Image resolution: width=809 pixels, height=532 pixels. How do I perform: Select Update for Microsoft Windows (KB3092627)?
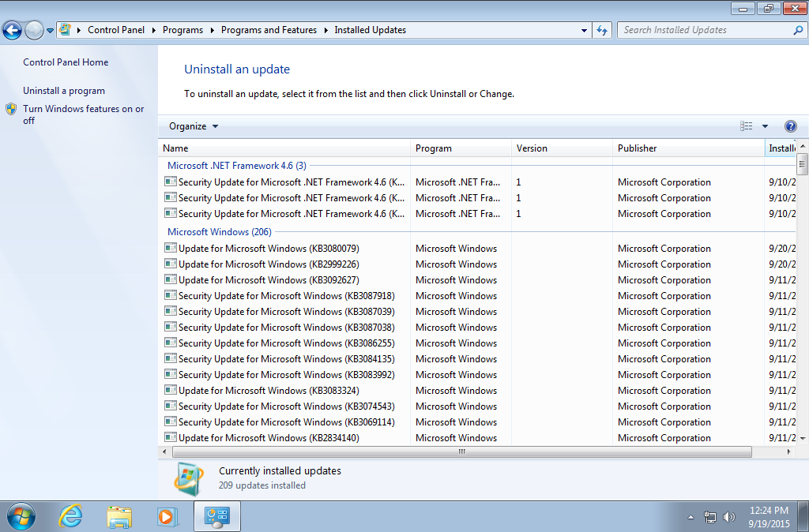click(x=269, y=280)
